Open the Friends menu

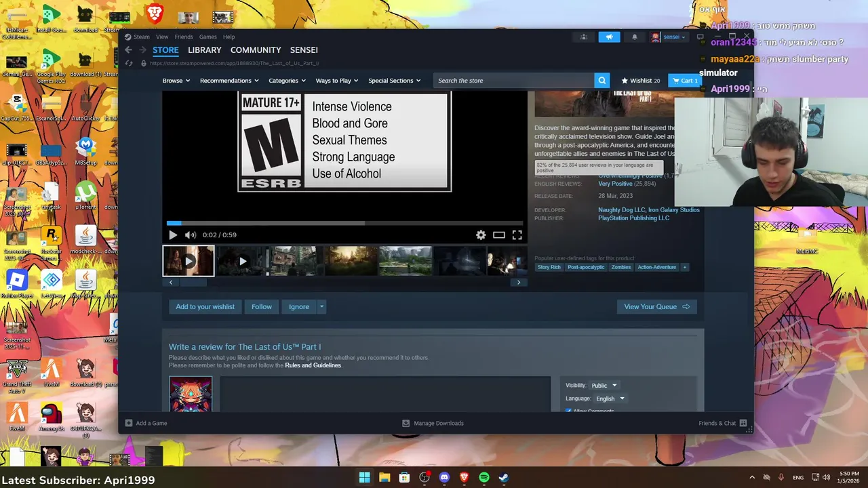pos(184,37)
